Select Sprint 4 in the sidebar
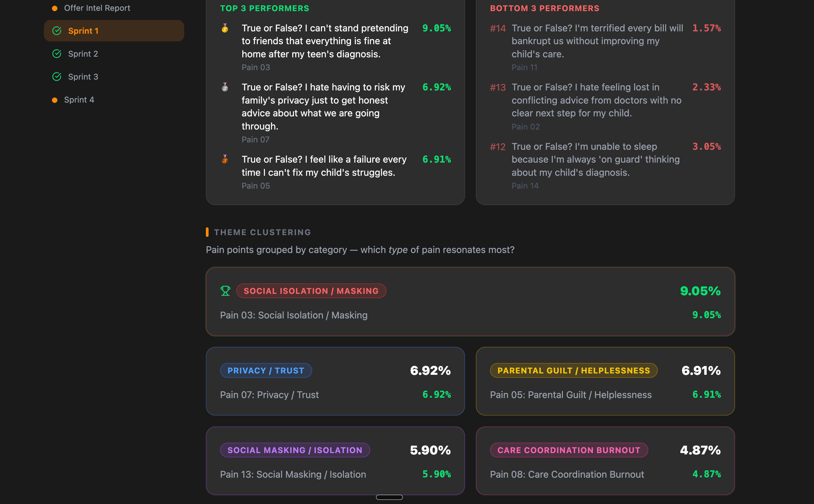Image resolution: width=814 pixels, height=504 pixels. tap(79, 100)
